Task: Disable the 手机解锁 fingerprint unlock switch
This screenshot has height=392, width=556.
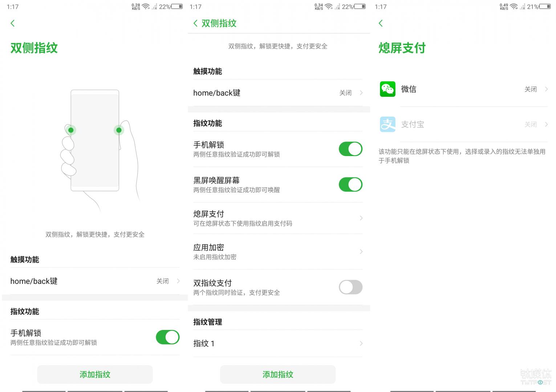Action: [x=350, y=149]
